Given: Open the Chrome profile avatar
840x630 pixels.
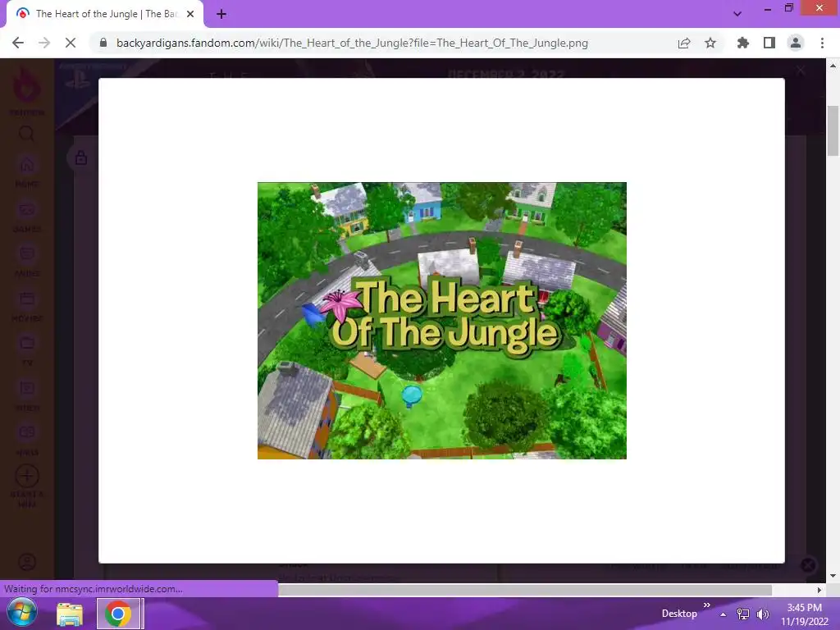Looking at the screenshot, I should click(796, 43).
